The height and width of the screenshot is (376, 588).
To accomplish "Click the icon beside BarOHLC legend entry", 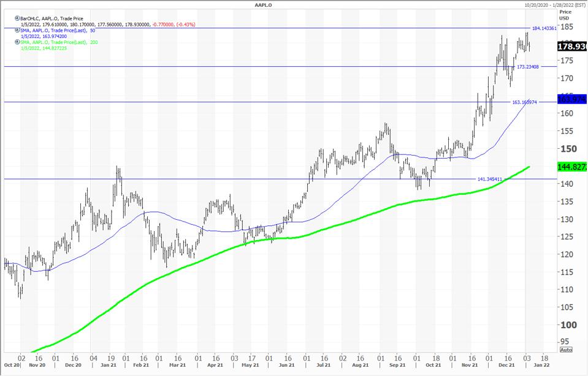I will pyautogui.click(x=17, y=19).
